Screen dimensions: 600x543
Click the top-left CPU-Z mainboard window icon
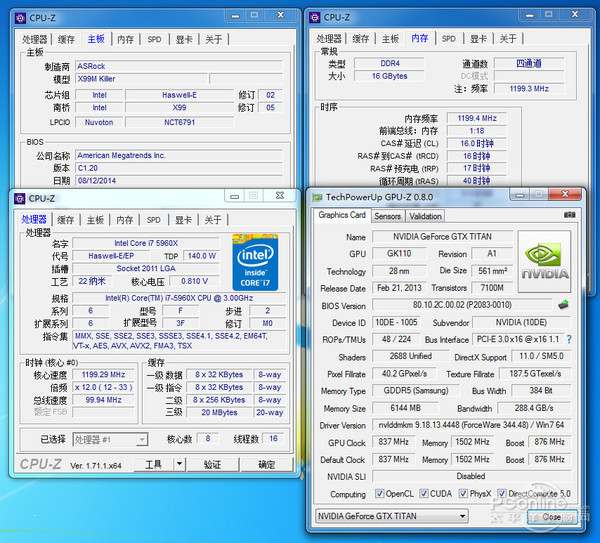point(19,17)
